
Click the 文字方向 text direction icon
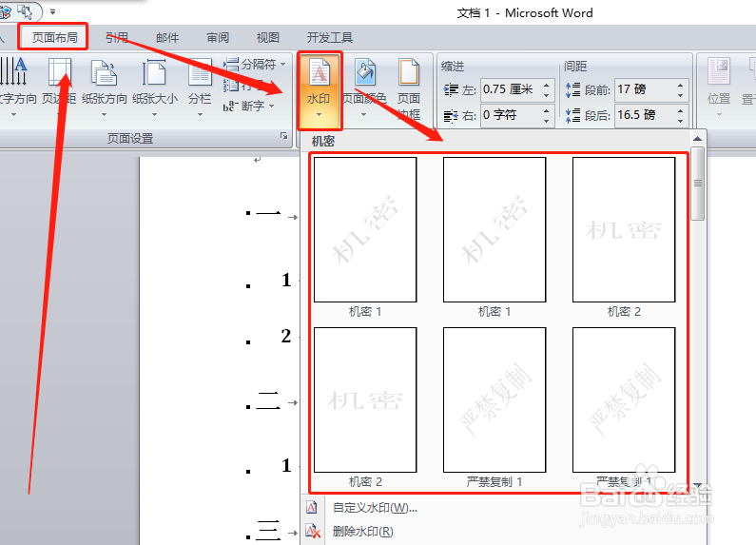tap(14, 71)
